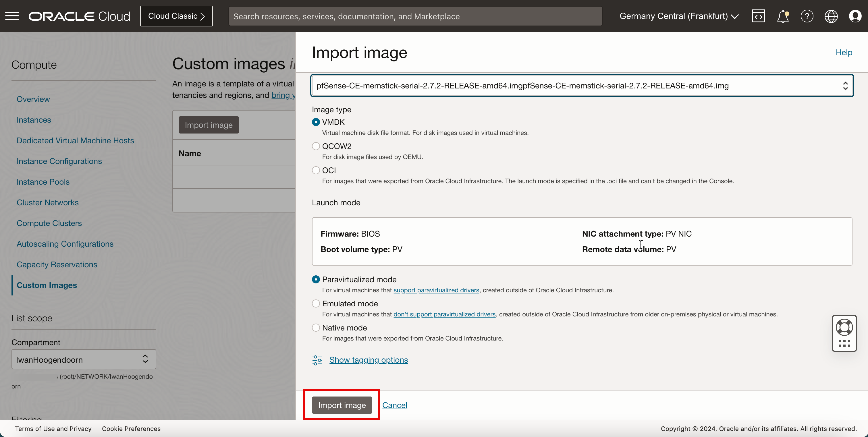This screenshot has width=868, height=437.
Task: Open Cloud Shell developer tools icon
Action: pos(758,16)
